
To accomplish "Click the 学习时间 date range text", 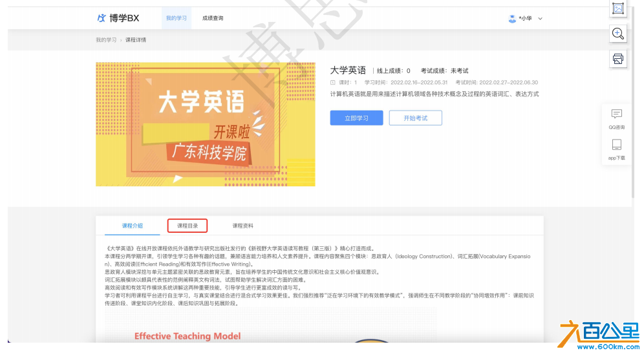I will (x=406, y=83).
